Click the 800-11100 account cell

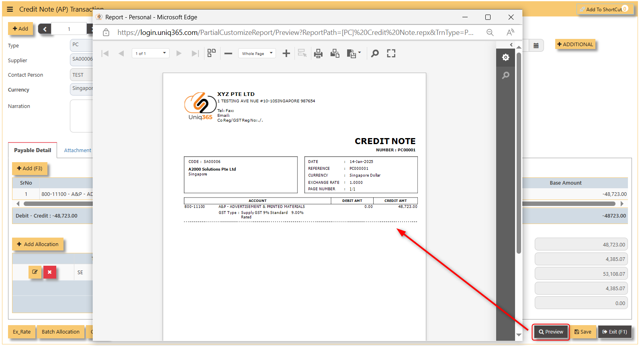(67, 194)
